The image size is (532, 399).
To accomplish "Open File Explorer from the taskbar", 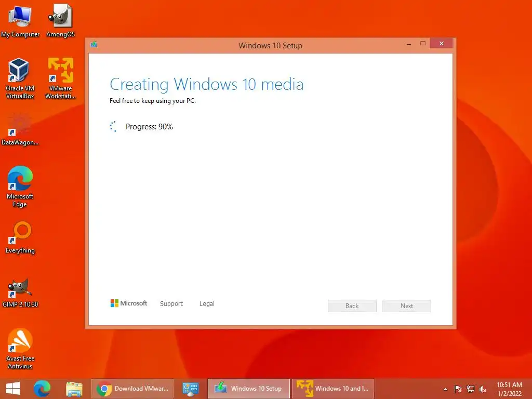I will coord(74,389).
